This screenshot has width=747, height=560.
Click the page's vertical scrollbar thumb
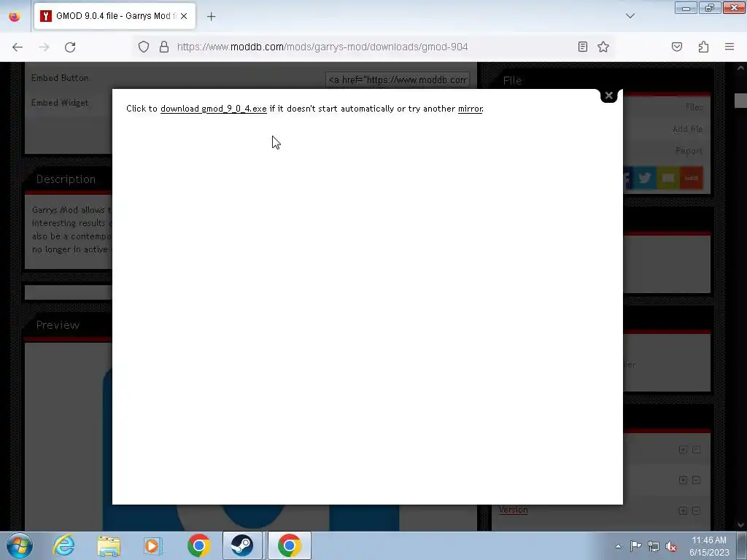coord(740,101)
